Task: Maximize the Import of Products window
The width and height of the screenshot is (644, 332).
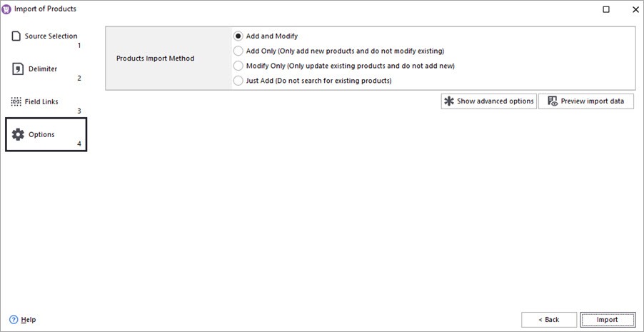Action: [606, 9]
